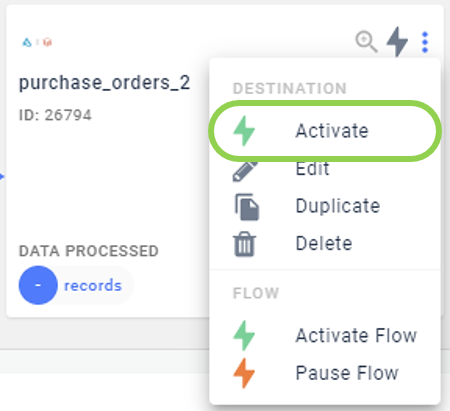The width and height of the screenshot is (450, 411).
Task: Click the trash can icon beside Delete
Action: [x=244, y=244]
